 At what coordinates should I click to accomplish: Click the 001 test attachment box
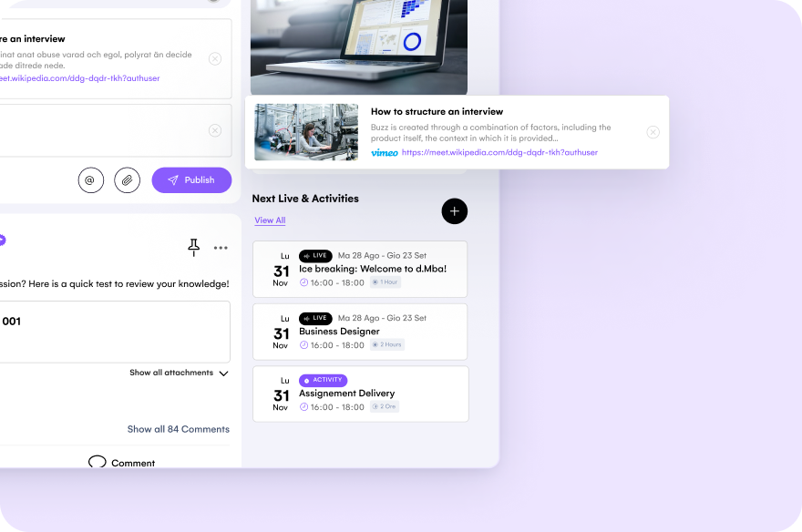coord(115,332)
